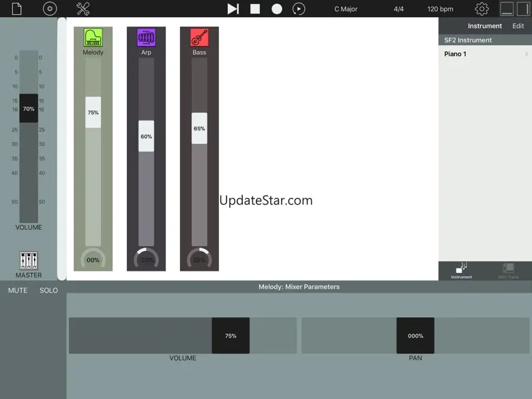Switch to the Instrument tab header
Viewport: 532px width, 399px height.
(x=484, y=26)
